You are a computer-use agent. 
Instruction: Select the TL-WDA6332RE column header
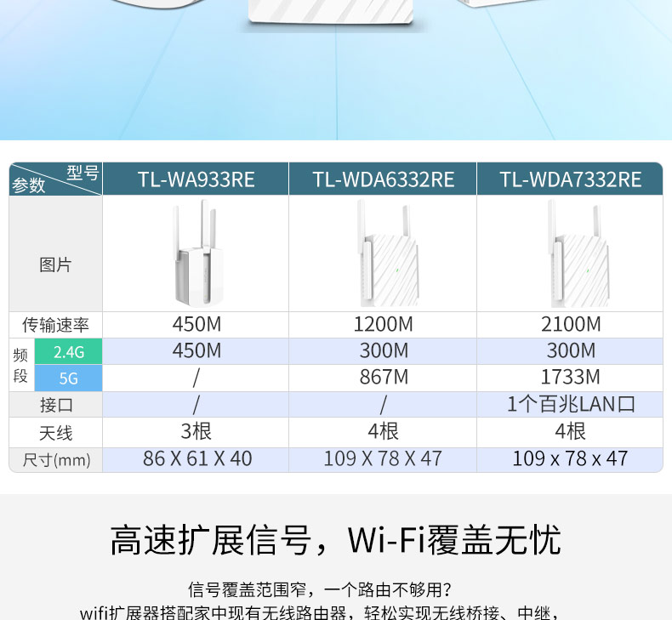383,179
